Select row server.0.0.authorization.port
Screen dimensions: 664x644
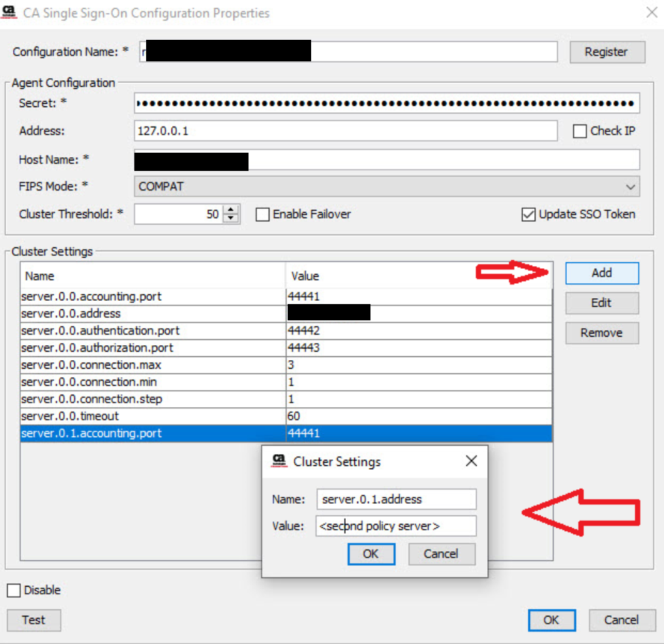click(286, 348)
